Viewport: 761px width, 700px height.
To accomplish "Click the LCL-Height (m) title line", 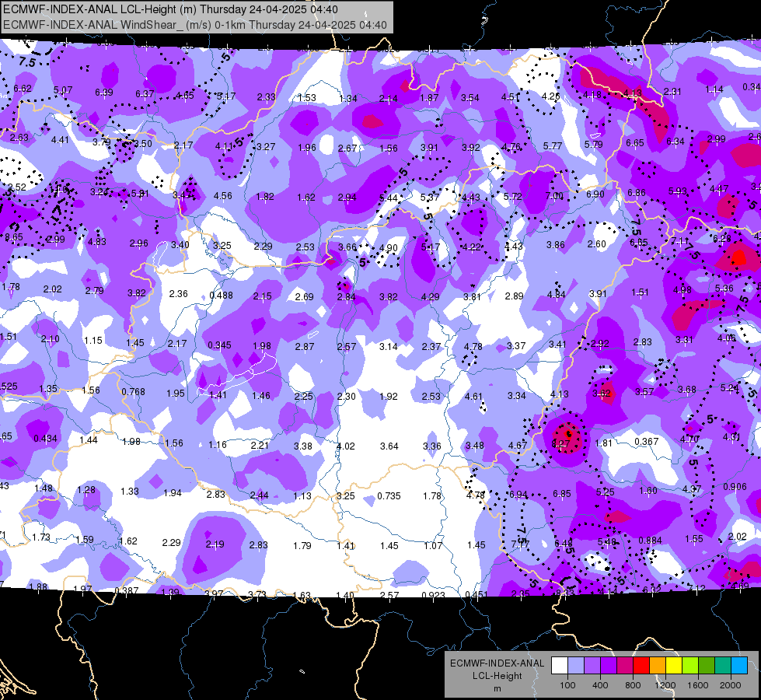I will (x=170, y=9).
